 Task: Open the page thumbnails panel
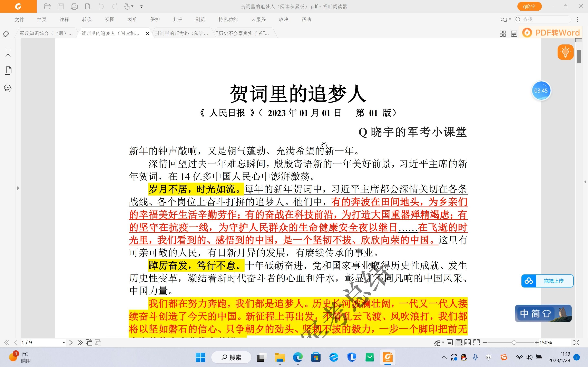coord(8,70)
